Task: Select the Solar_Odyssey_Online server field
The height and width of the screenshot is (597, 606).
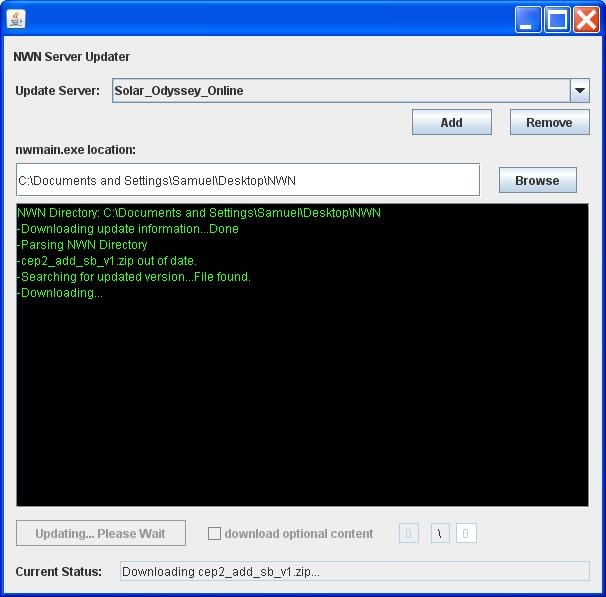Action: (340, 90)
